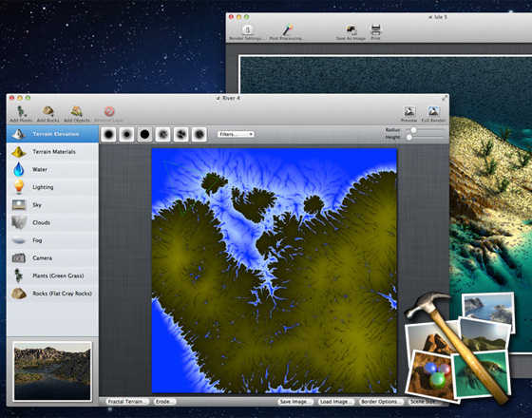
Task: Click Print icon in Isle 5 window
Action: pos(375,32)
